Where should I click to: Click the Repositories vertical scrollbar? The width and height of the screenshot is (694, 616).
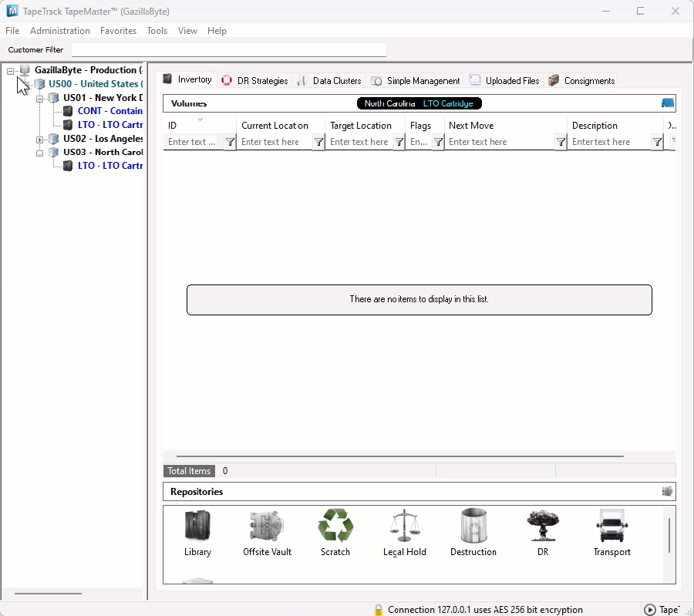tap(669, 536)
